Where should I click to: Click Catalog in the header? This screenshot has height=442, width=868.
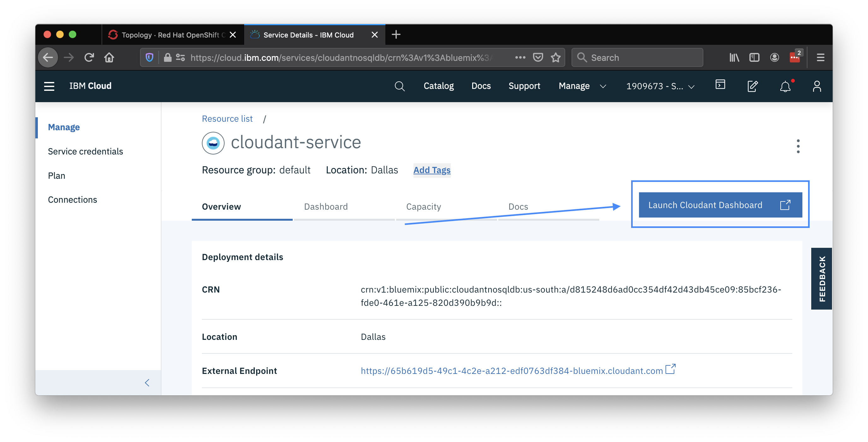click(438, 86)
